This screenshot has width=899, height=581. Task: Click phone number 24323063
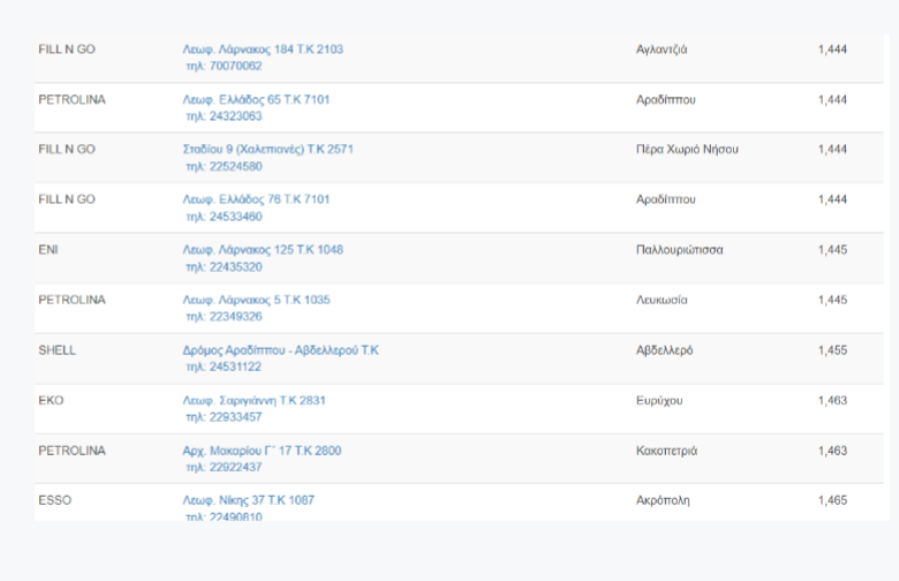point(223,116)
